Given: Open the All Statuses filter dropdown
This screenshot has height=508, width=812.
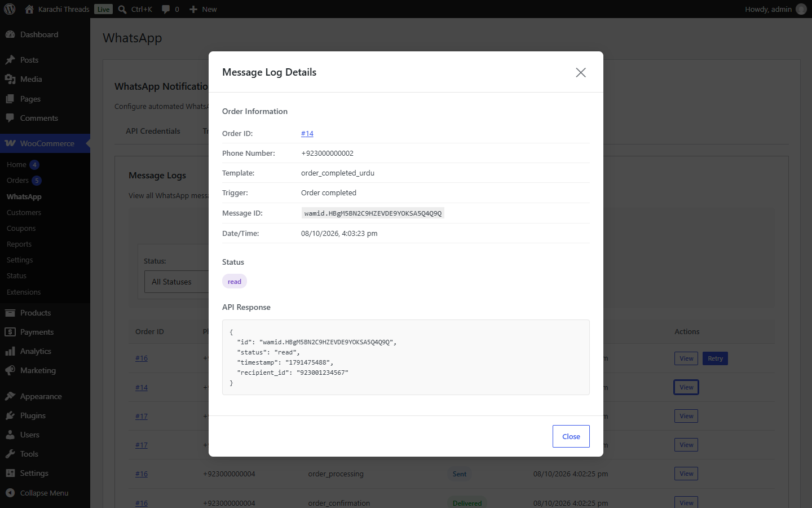Looking at the screenshot, I should [x=176, y=282].
